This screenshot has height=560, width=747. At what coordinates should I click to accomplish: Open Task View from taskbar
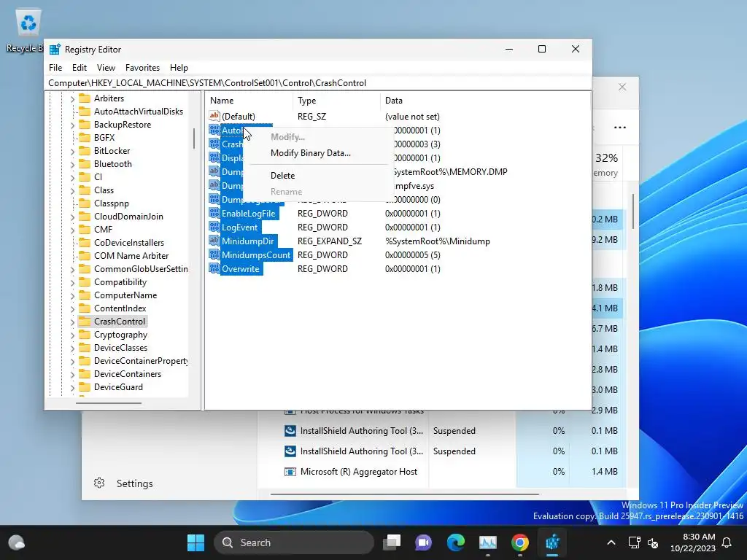392,542
